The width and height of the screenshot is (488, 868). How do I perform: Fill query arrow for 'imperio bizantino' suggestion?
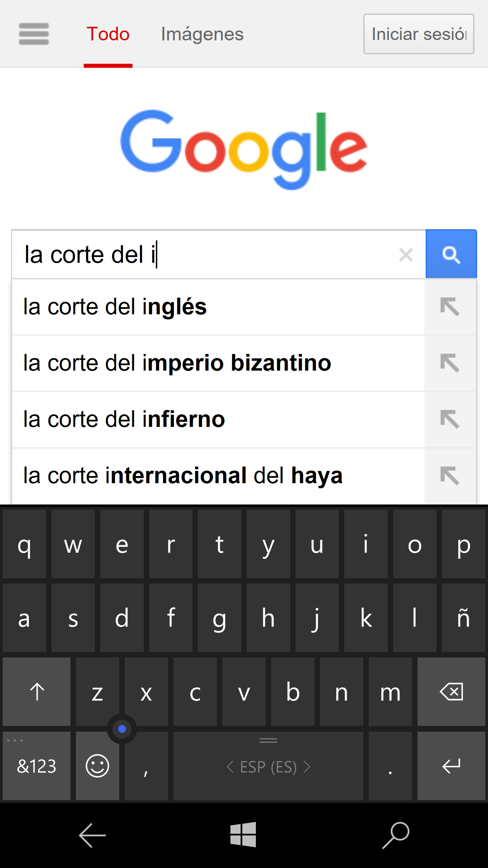point(450,363)
